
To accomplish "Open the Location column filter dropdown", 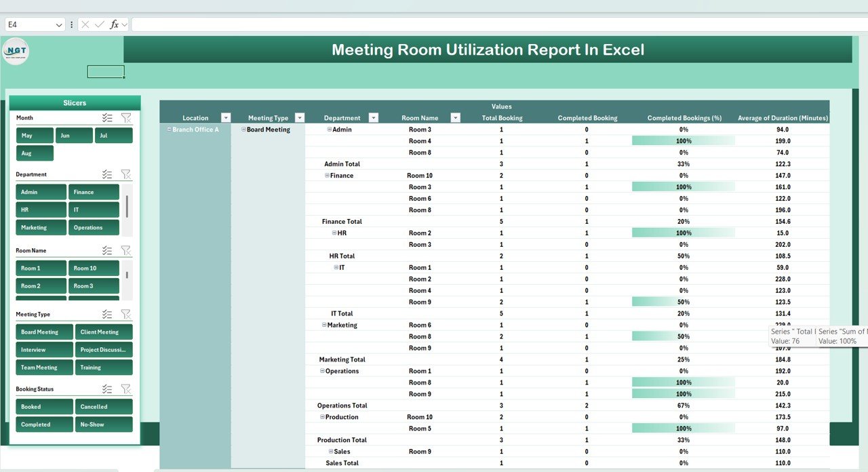I will click(x=226, y=117).
